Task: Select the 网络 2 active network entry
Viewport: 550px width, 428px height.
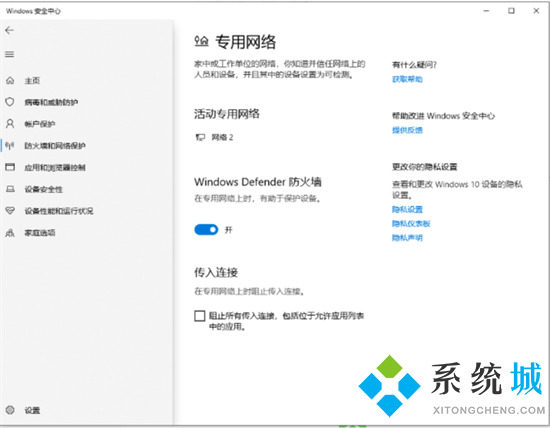Action: (x=214, y=137)
